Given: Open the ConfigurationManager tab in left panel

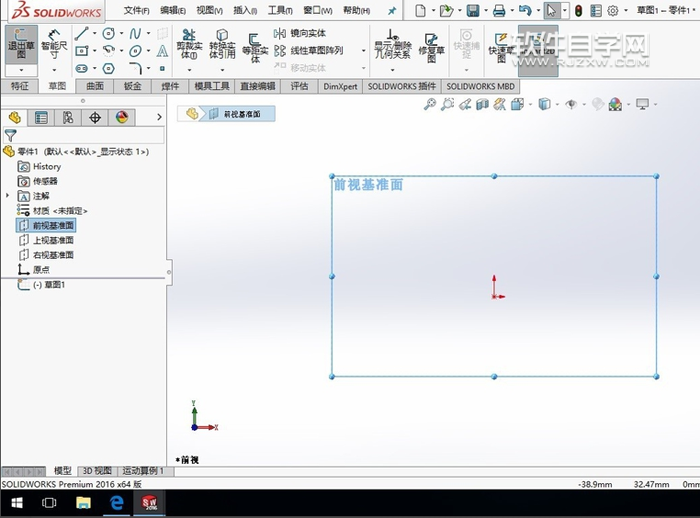Looking at the screenshot, I should pos(68,117).
